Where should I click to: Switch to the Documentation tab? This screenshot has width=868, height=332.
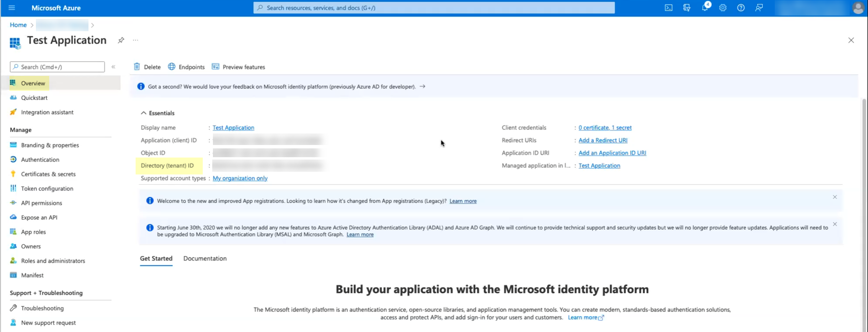coord(205,258)
